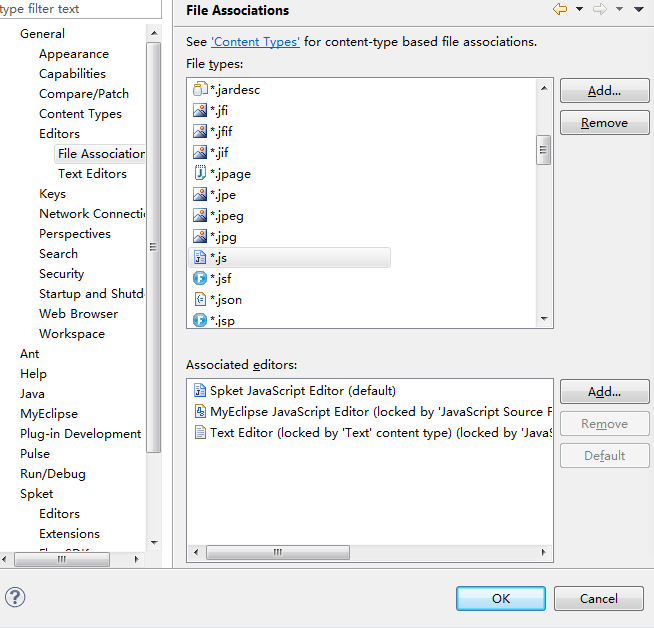This screenshot has height=628, width=654.
Task: Select Editors under General
Action: pos(59,133)
